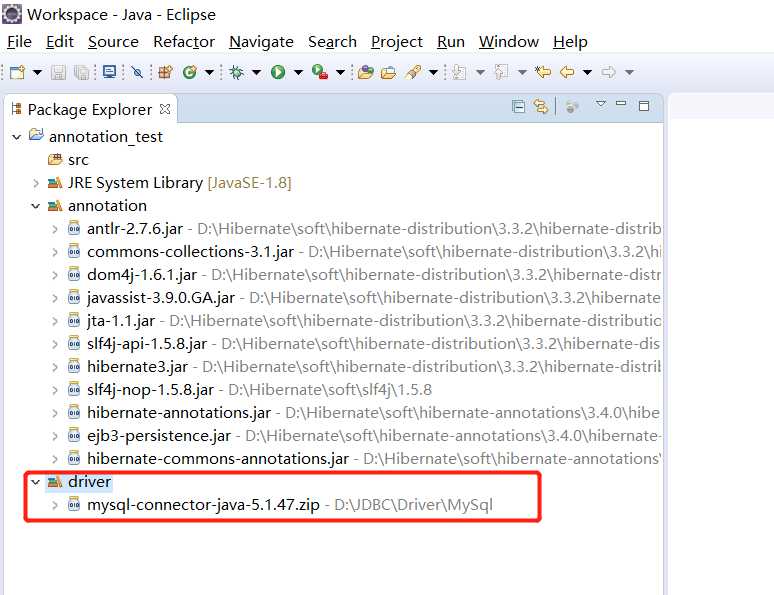
Task: Click the greyed-out icon beside Link with Editor
Action: coord(572,107)
